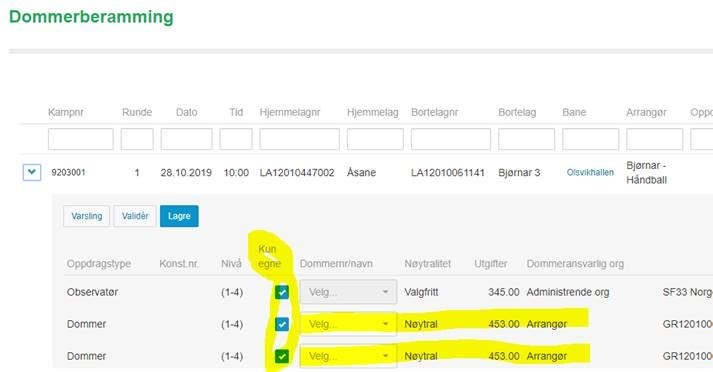This screenshot has width=713, height=372.
Task: Focus the Bane filter field
Action: pos(591,139)
